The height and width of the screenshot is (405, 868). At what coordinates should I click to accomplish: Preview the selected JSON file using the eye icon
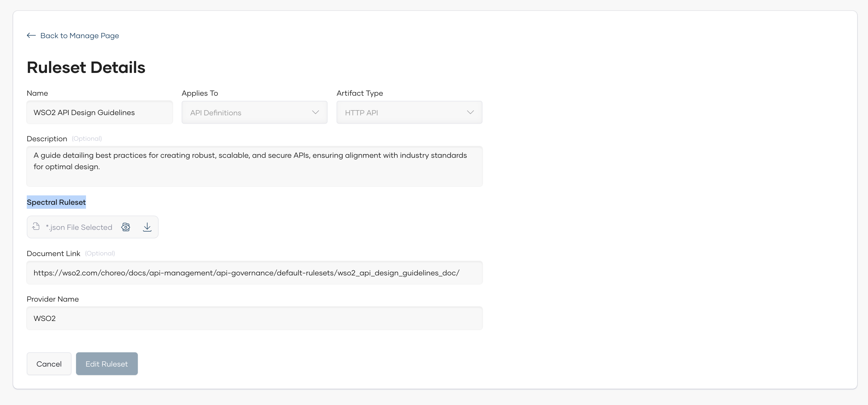[x=125, y=227]
